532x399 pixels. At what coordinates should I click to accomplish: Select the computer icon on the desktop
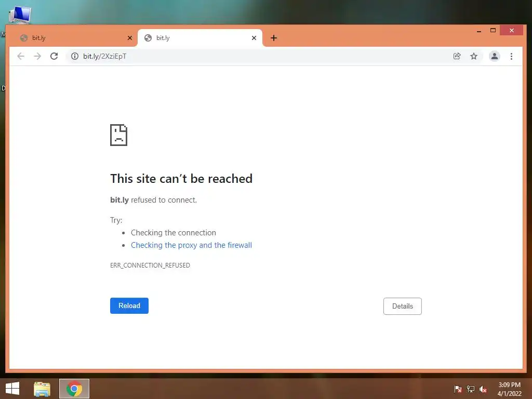(20, 15)
